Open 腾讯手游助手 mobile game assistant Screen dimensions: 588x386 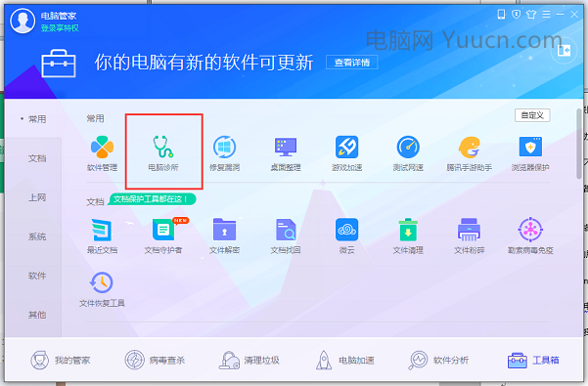(x=469, y=153)
